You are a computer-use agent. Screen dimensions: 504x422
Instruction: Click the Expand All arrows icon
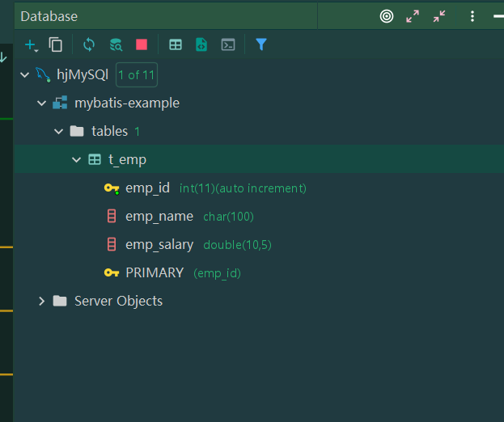point(413,16)
